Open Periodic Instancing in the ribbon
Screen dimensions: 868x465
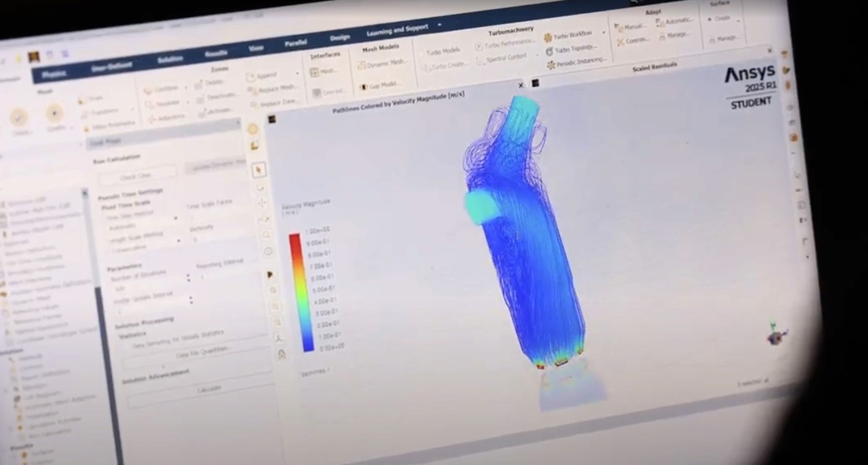point(576,63)
